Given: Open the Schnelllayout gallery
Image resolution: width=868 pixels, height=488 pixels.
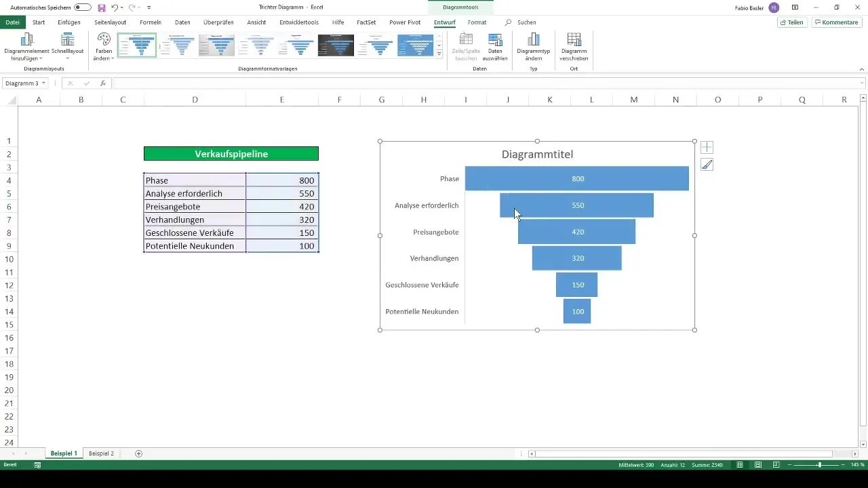Looking at the screenshot, I should (x=67, y=47).
